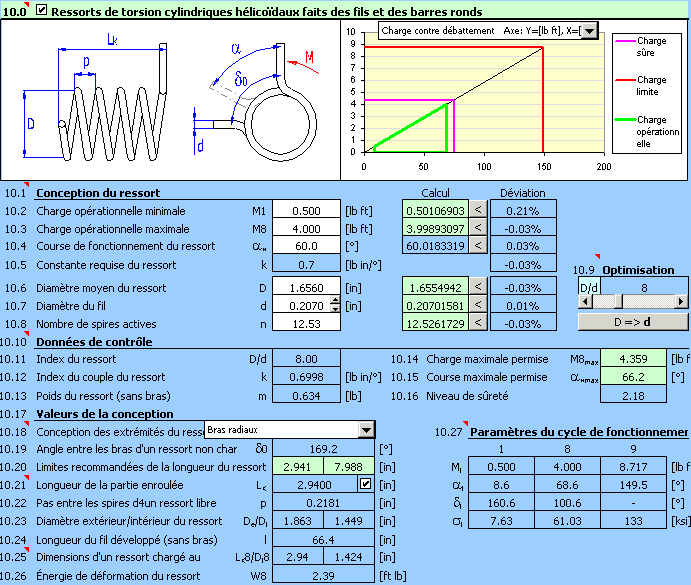The image size is (691, 585).
Task: Click the M1 minimum load input 0.500
Action: point(306,210)
